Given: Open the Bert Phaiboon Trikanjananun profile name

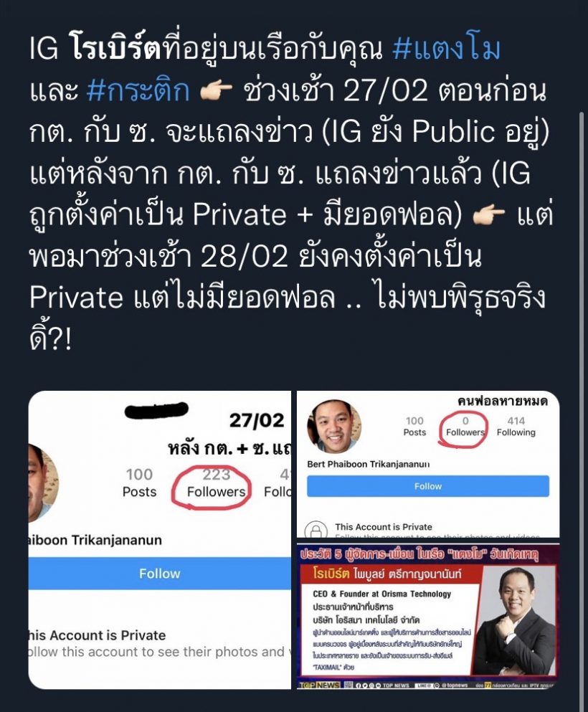Looking at the screenshot, I should click(x=369, y=464).
